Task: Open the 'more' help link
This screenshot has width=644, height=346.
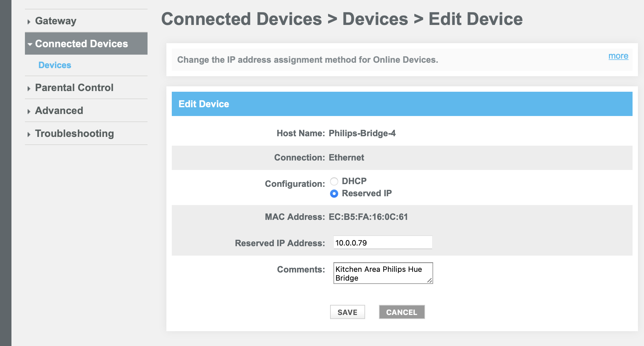Action: pyautogui.click(x=618, y=56)
